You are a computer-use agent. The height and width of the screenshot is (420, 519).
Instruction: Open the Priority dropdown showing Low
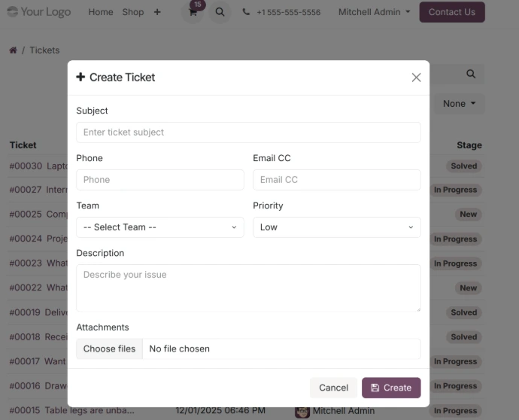[336, 227]
